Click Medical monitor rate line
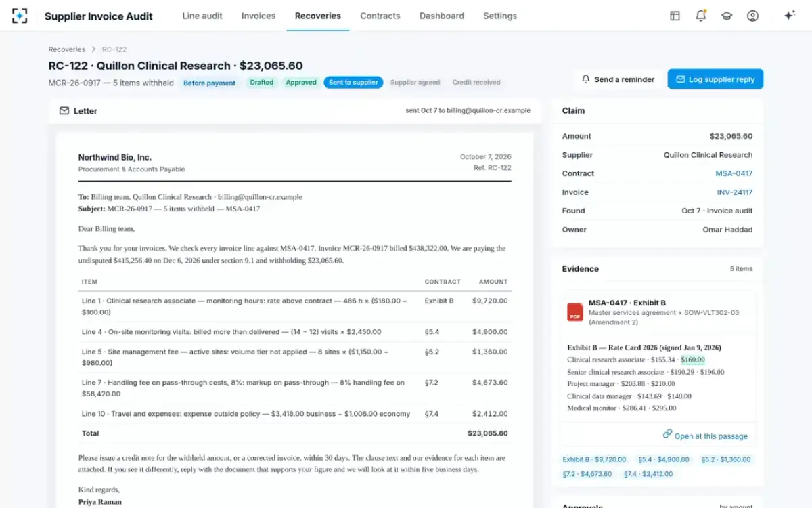The image size is (812, 508). [x=621, y=408]
